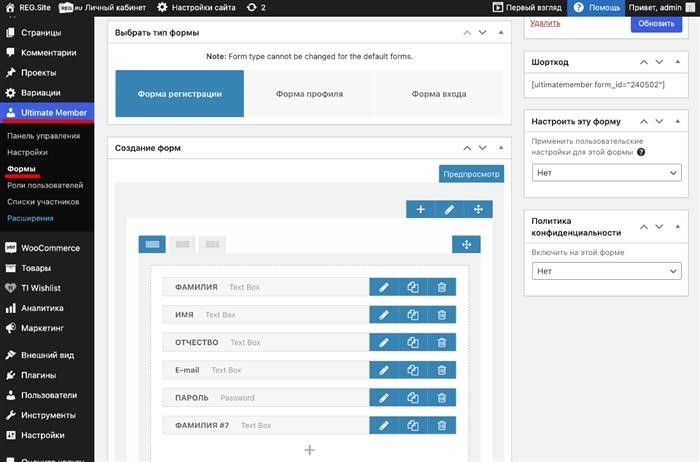
Task: Click the Предпросмотр button
Action: pos(471,174)
